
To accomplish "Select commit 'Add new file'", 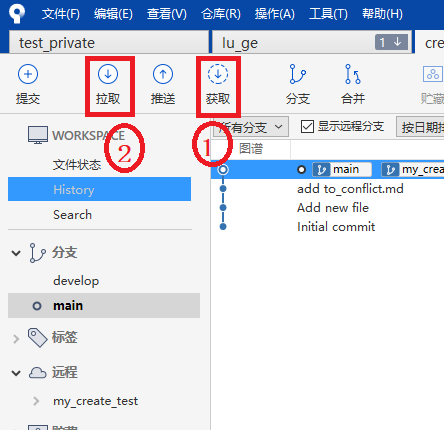I will click(x=333, y=208).
